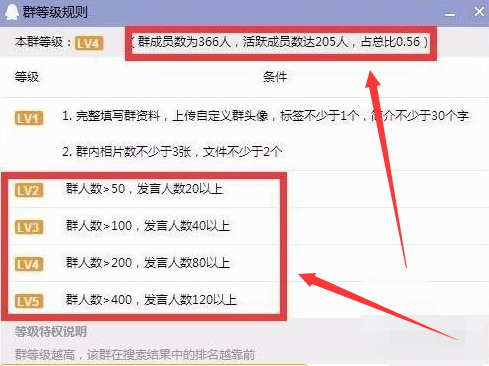Click condition 群内相片数不少于3张
The height and width of the screenshot is (366, 489).
click(x=172, y=152)
